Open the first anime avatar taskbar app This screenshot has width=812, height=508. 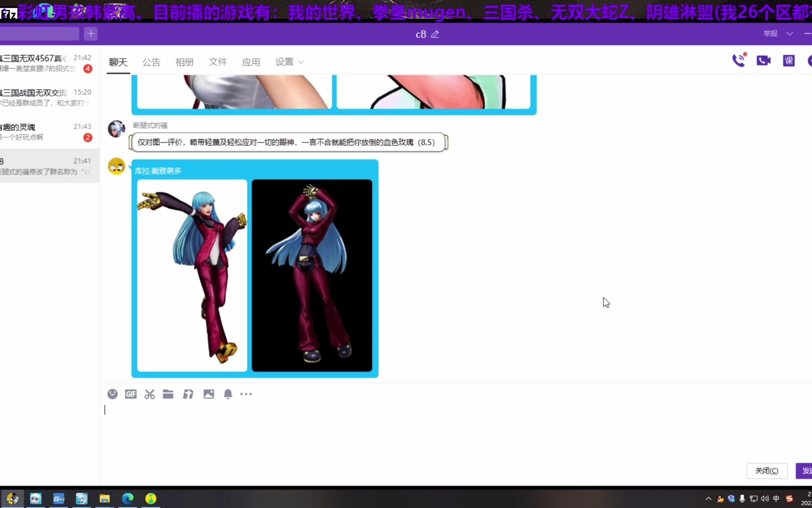pos(35,498)
